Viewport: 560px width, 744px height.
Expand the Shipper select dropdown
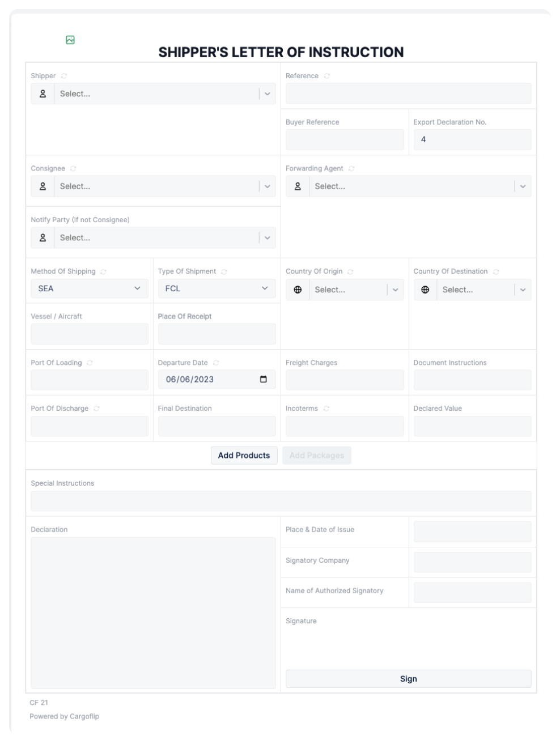tap(267, 94)
